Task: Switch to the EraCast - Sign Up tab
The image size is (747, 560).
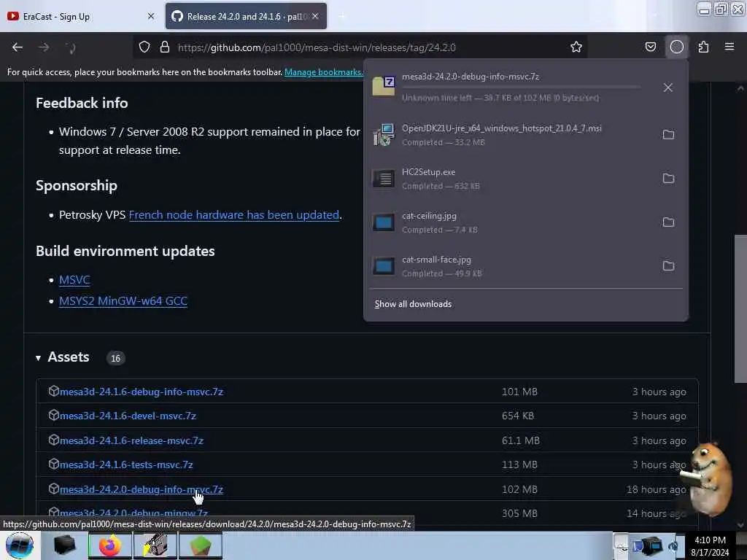Action: click(x=81, y=16)
